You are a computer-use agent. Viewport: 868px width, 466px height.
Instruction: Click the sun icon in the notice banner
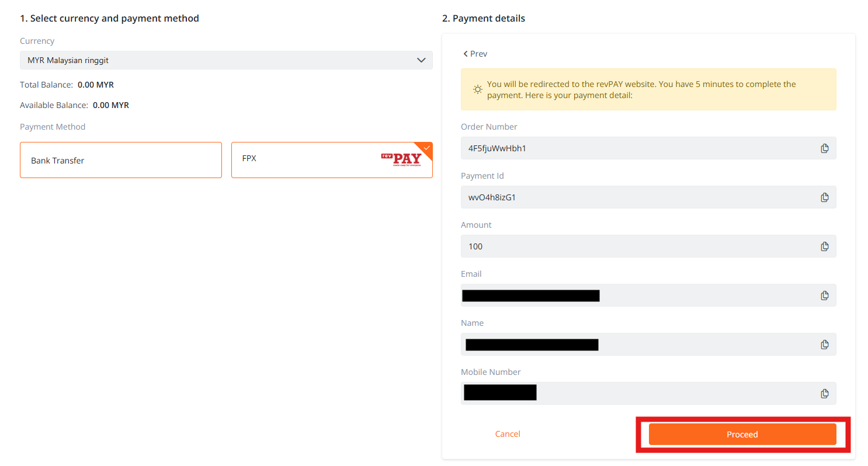coord(478,89)
